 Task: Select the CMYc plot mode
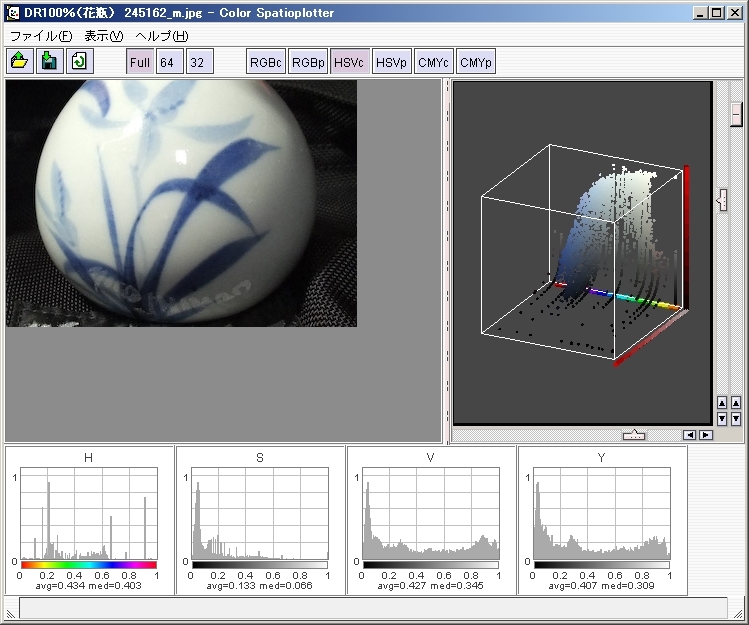(434, 62)
